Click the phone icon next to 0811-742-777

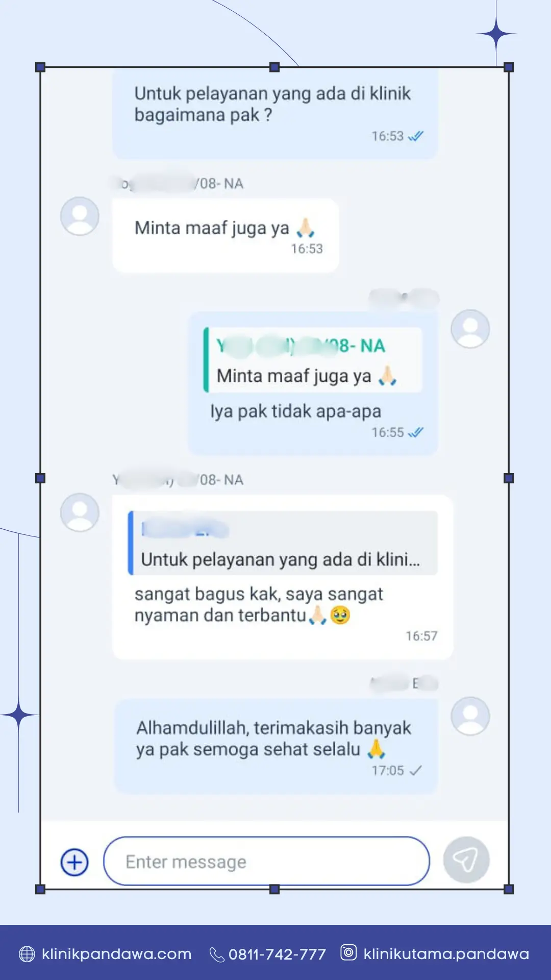tap(217, 954)
